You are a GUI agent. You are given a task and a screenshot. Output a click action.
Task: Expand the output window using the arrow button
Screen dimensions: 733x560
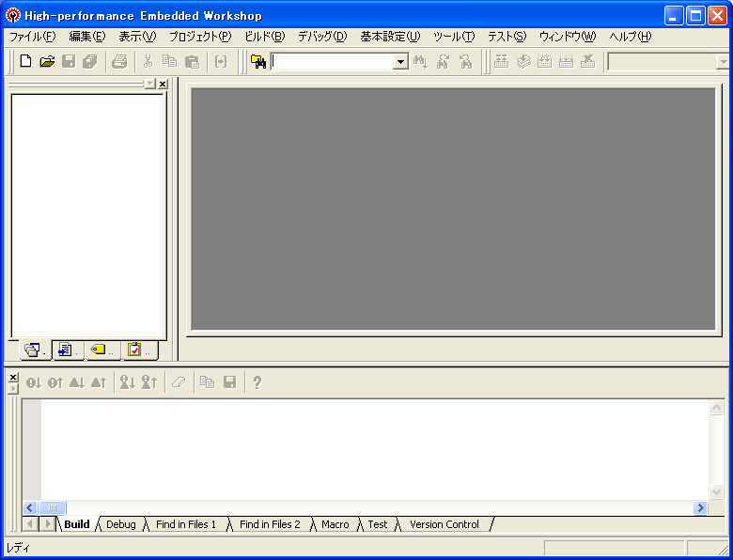pos(13,389)
